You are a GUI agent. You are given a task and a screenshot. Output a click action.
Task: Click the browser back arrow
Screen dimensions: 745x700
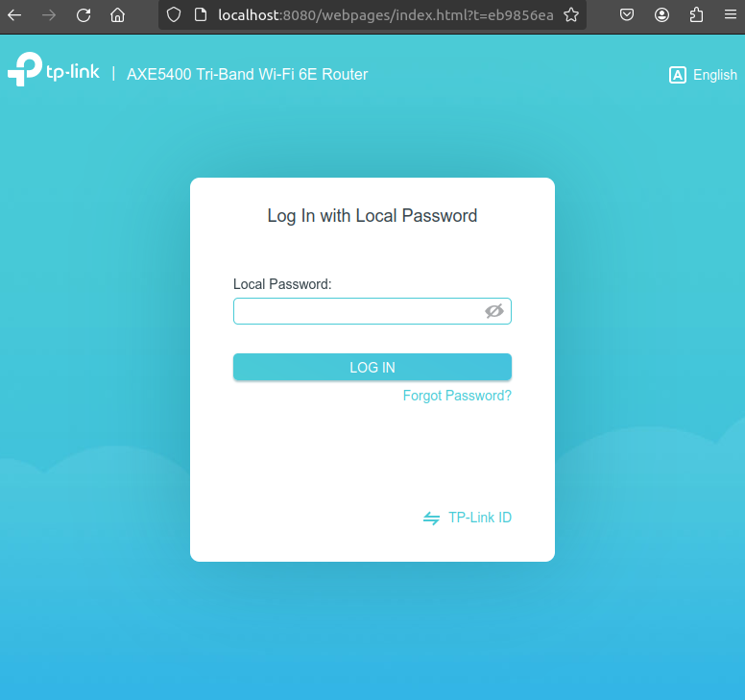pos(14,15)
